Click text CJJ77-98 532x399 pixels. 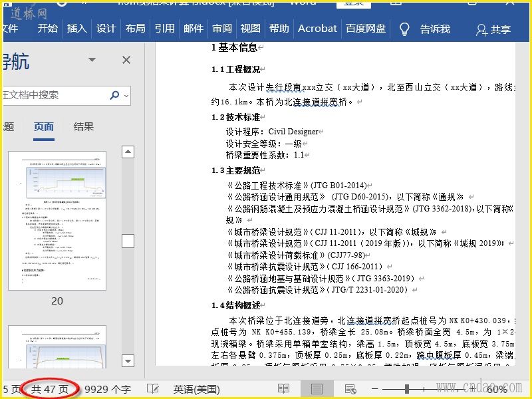(x=346, y=255)
